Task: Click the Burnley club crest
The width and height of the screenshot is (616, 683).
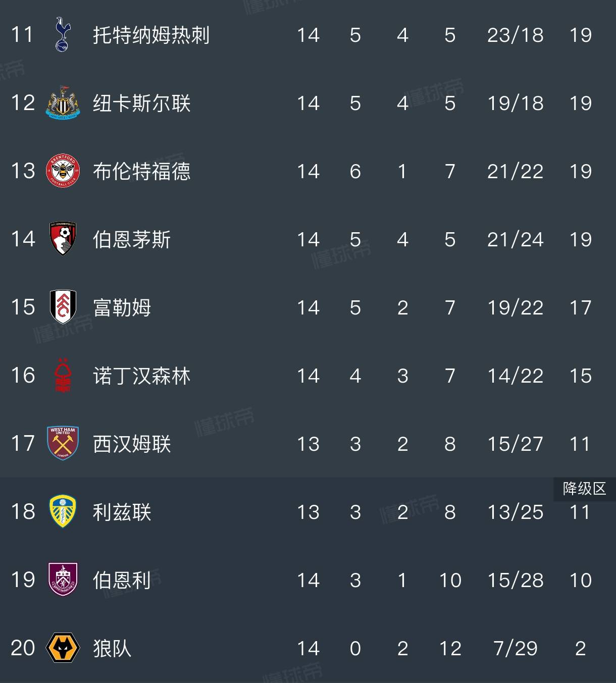Action: (x=63, y=580)
